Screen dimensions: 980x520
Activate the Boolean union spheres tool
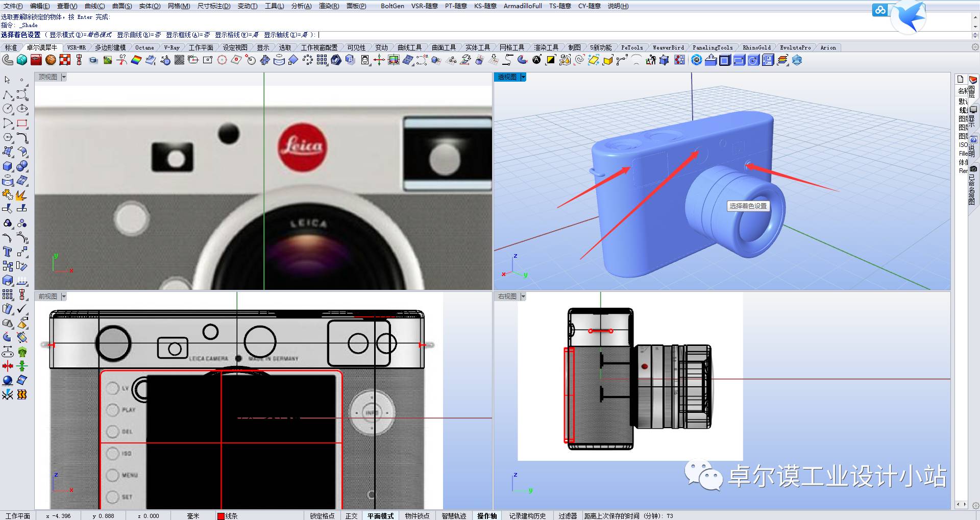[x=22, y=166]
